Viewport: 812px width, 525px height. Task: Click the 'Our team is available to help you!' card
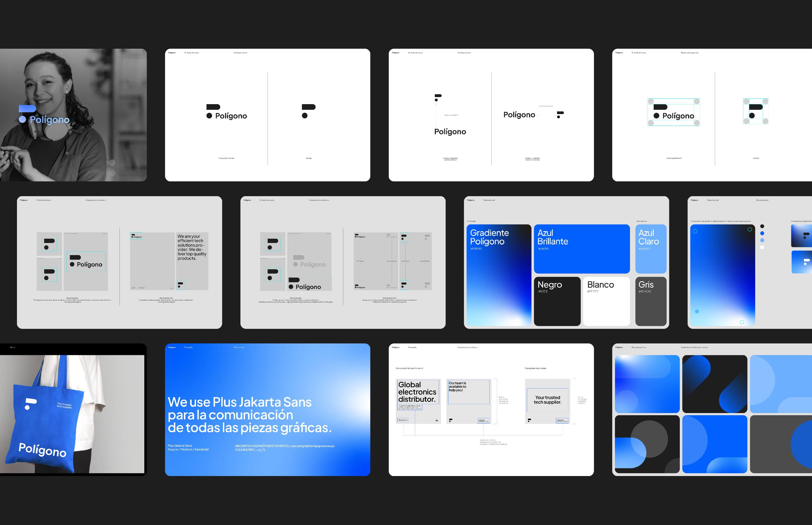click(468, 401)
